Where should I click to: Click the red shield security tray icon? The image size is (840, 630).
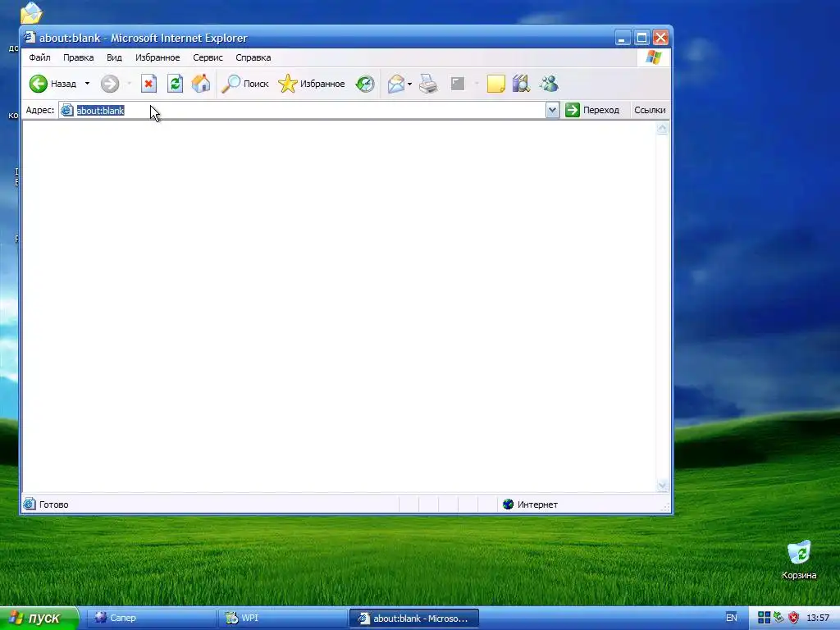coord(793,618)
